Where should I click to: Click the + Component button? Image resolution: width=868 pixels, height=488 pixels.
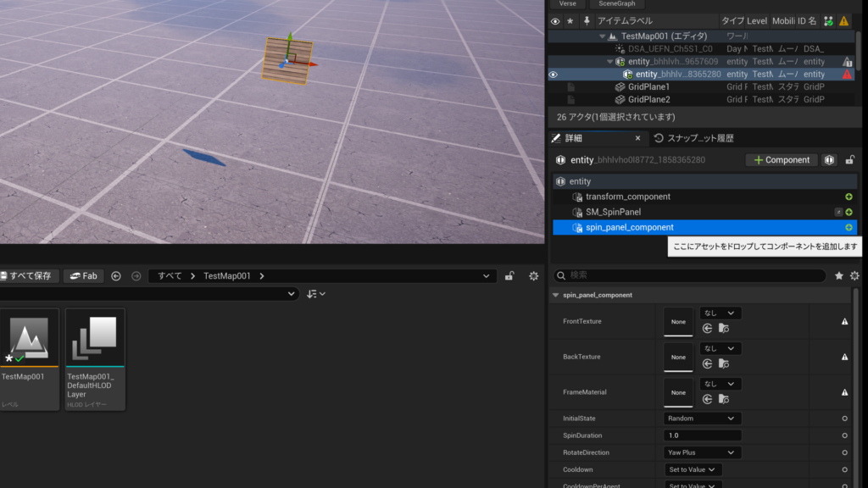(x=782, y=160)
